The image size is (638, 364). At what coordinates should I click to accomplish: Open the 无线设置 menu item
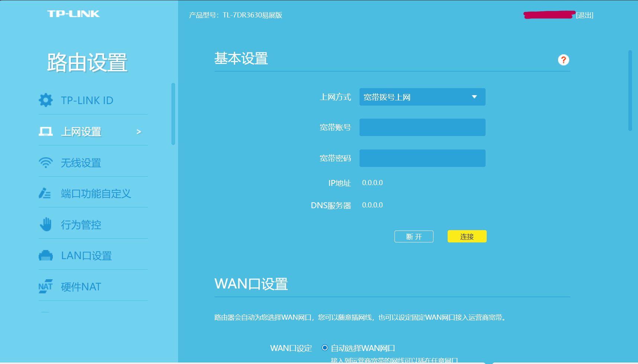pyautogui.click(x=81, y=163)
